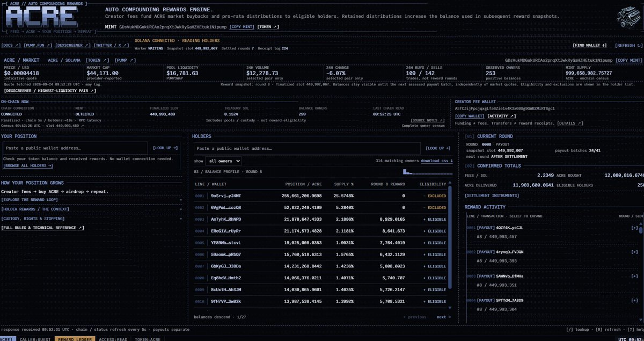Viewport: 644px width, 341px height.
Task: Select holder row 9oSrvj…yJ4MT
Action: [321, 196]
